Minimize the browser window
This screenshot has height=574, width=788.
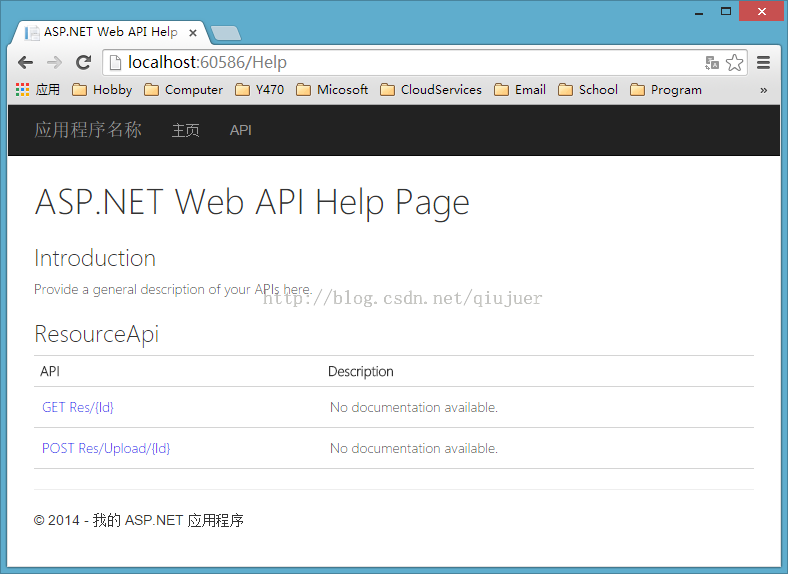click(x=699, y=12)
